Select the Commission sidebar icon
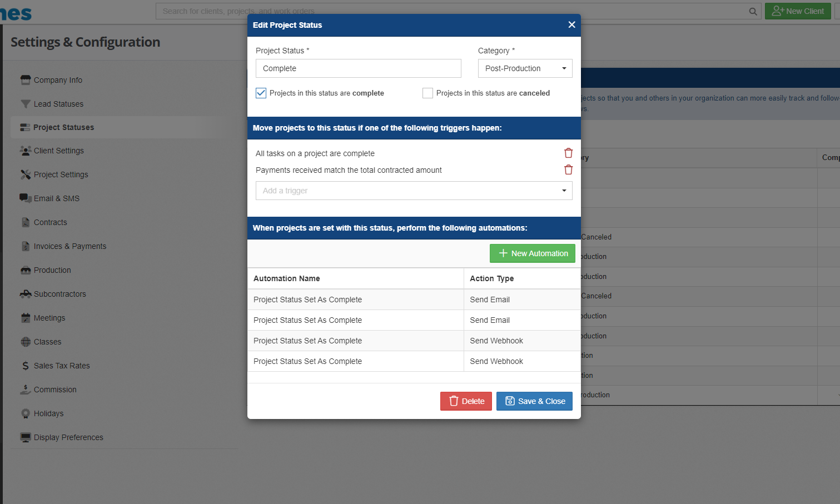The height and width of the screenshot is (504, 840). click(x=26, y=389)
